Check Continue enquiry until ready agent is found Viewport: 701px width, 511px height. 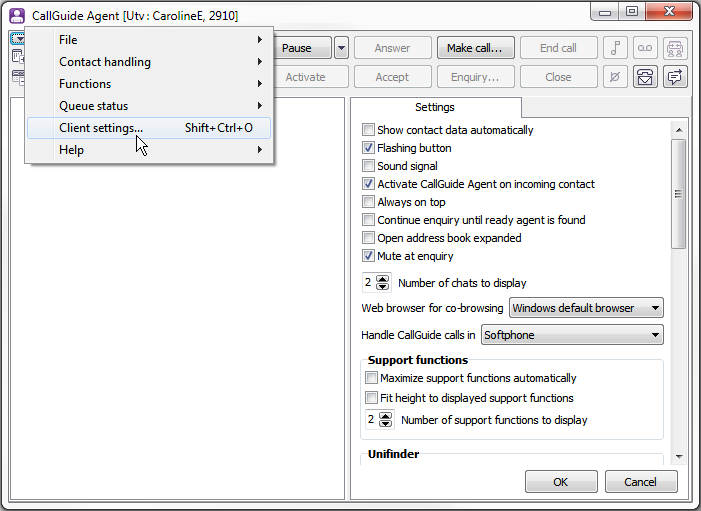[x=368, y=220]
